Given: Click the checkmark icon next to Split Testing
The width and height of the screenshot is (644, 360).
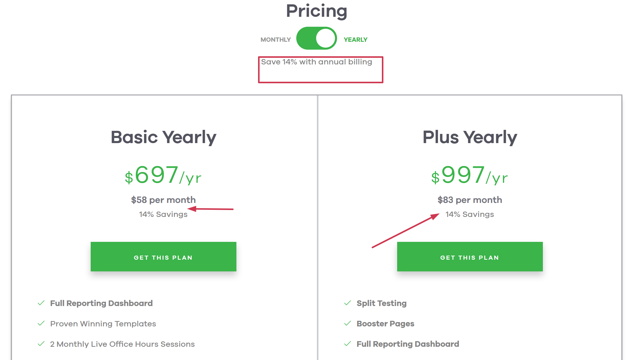Looking at the screenshot, I should coord(348,303).
